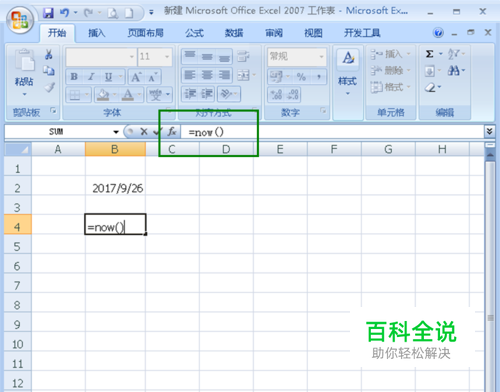
Task: Apply fill color with paint bucket
Action: click(x=103, y=95)
